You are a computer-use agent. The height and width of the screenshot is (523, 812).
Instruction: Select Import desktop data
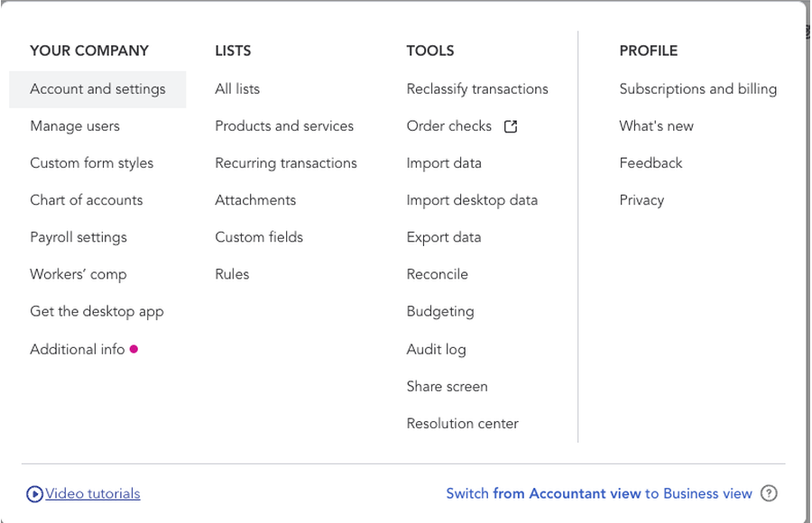point(472,200)
